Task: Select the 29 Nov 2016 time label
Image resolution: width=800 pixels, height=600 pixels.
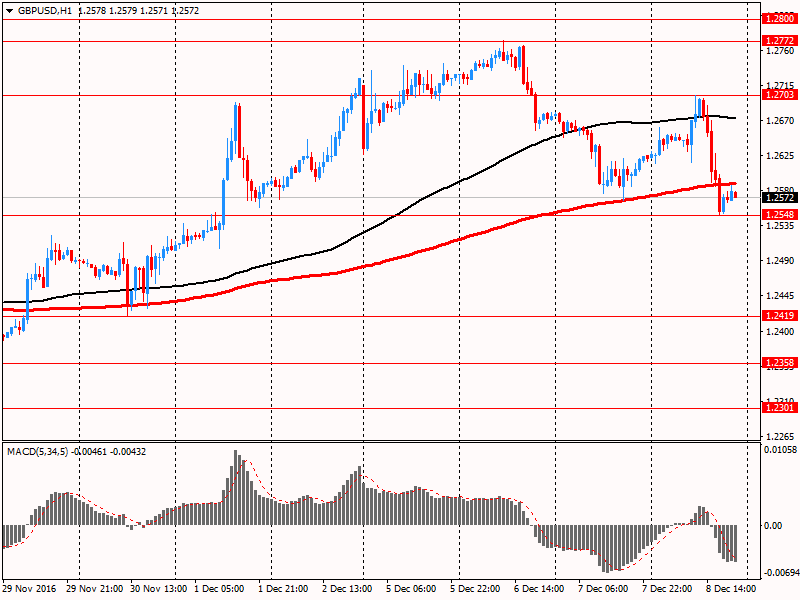Action: (30, 589)
